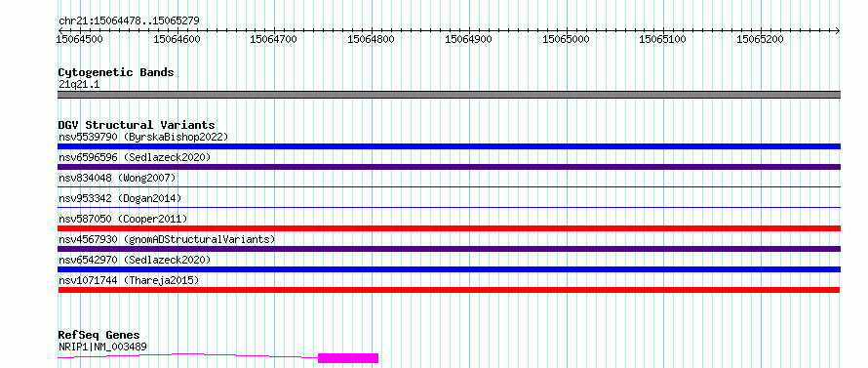Click ruler position 15064500

click(x=81, y=39)
